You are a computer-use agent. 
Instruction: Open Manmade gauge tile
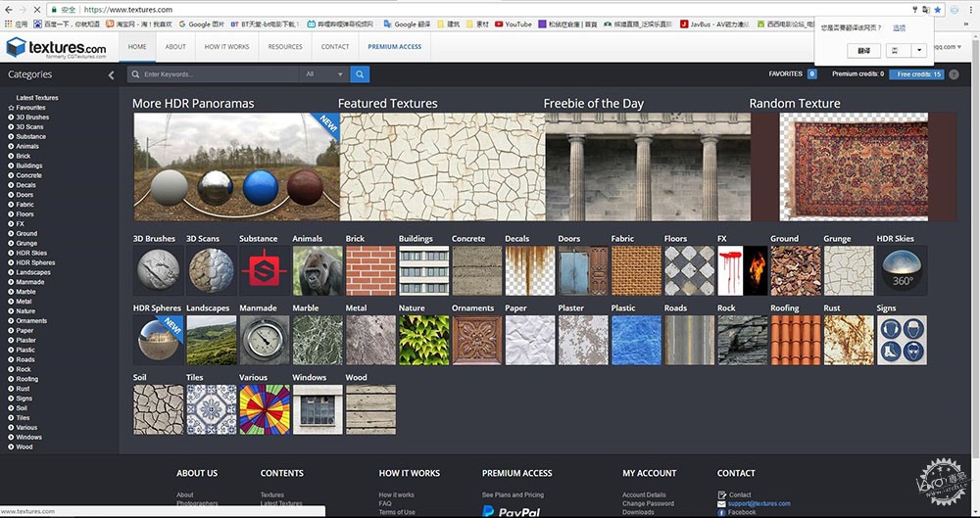point(265,340)
